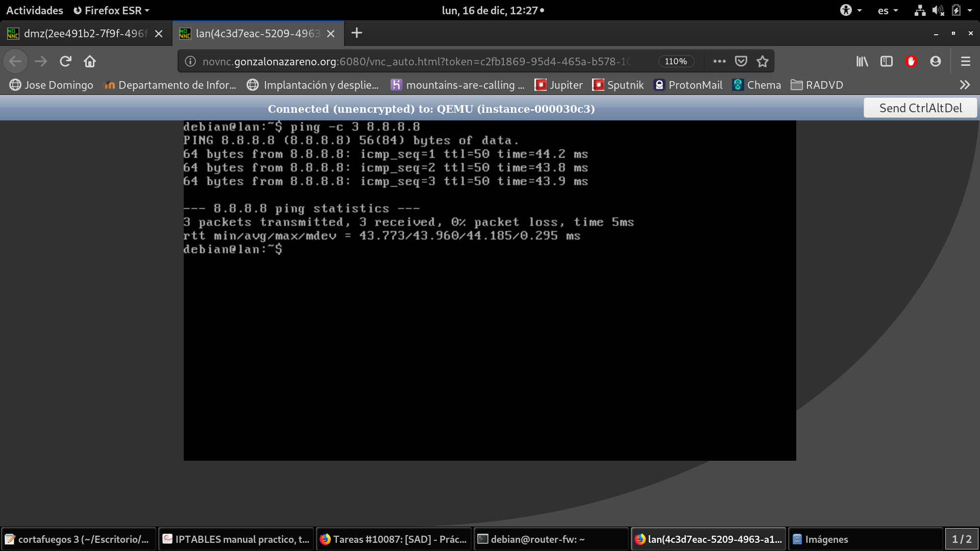980x551 pixels.
Task: Click the Send CtrlAltDel button
Action: pyautogui.click(x=920, y=108)
